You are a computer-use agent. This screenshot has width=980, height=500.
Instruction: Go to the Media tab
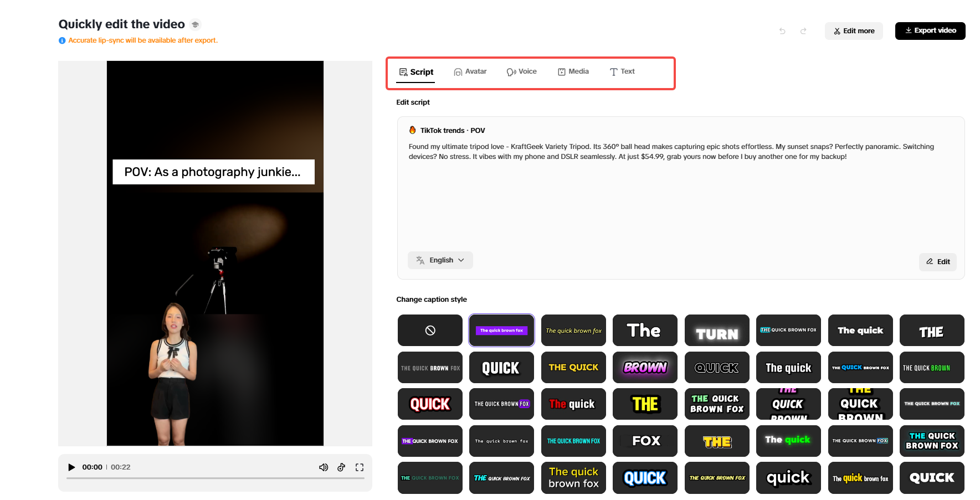(573, 71)
